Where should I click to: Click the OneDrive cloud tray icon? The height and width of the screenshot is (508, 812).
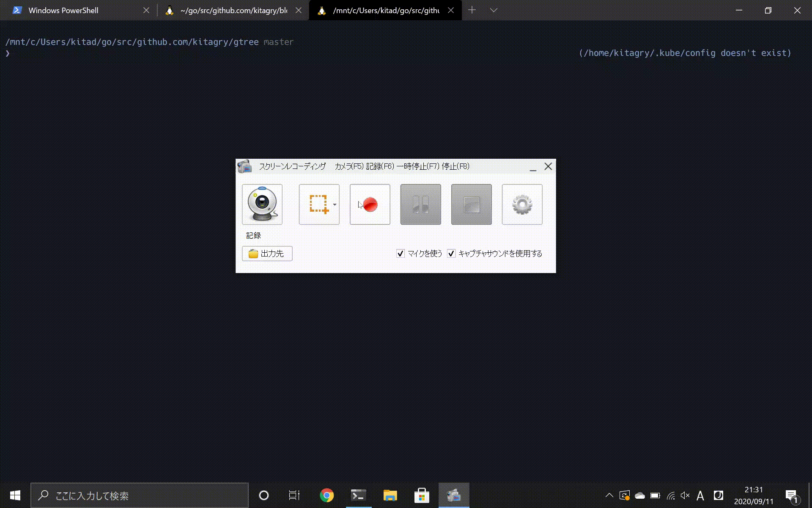click(639, 495)
